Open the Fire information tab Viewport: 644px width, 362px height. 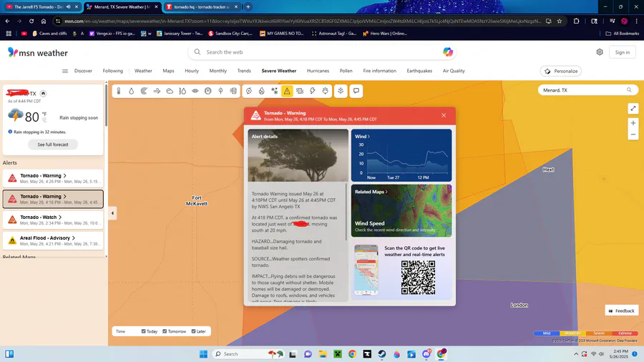[379, 71]
